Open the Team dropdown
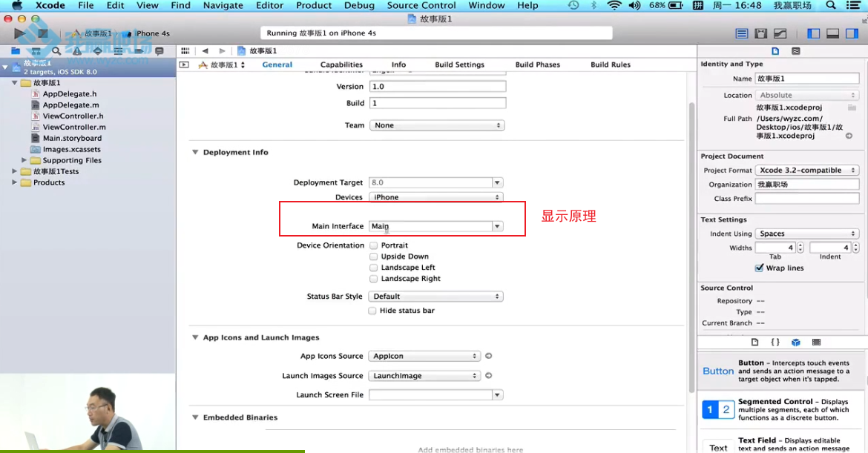Screen dimensions: 868x453 (x=437, y=125)
